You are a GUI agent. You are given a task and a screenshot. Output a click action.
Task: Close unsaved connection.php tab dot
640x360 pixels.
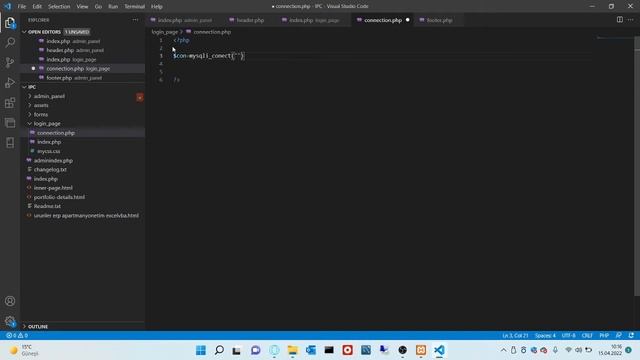pos(407,20)
